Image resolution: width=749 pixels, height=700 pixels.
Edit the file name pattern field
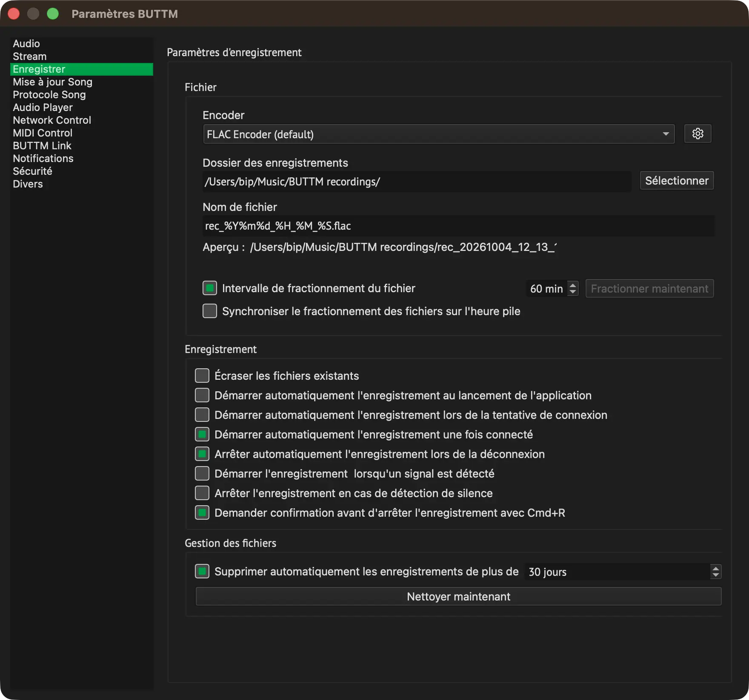(x=459, y=226)
